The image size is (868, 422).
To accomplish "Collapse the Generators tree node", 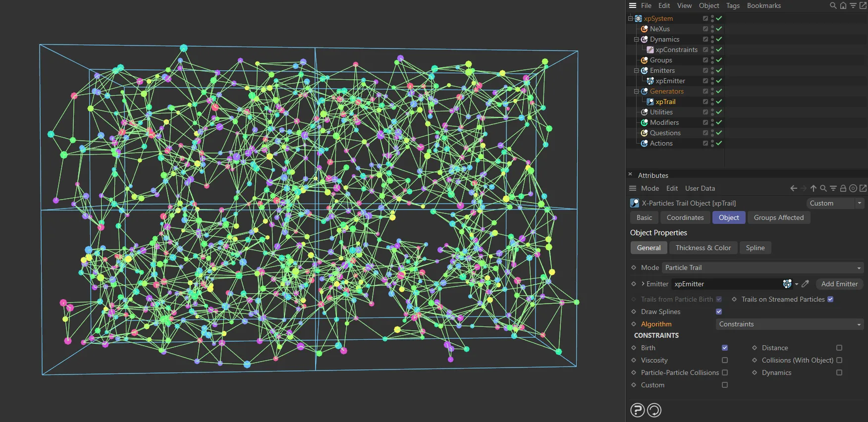I will point(637,91).
